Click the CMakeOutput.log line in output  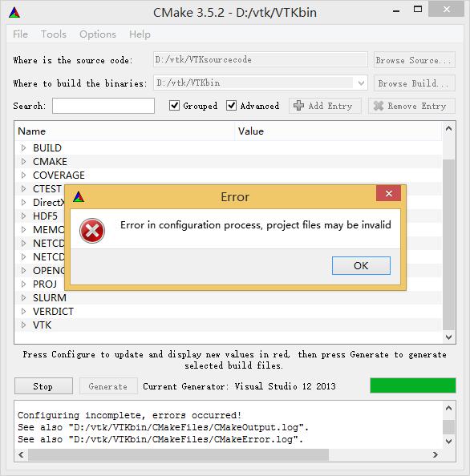pyautogui.click(x=163, y=427)
